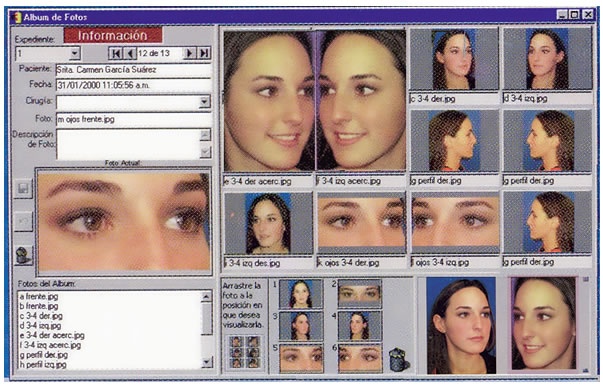The width and height of the screenshot is (603, 388).
Task: Click layout slot 1 with the frontal face
Action: [x=301, y=294]
